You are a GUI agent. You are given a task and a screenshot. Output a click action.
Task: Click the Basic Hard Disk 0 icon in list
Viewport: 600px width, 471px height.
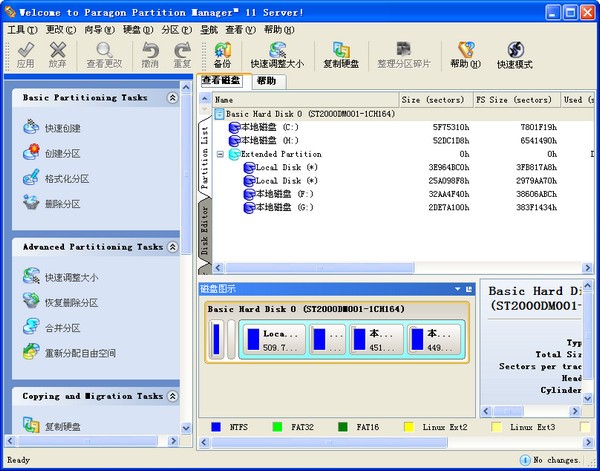[219, 114]
